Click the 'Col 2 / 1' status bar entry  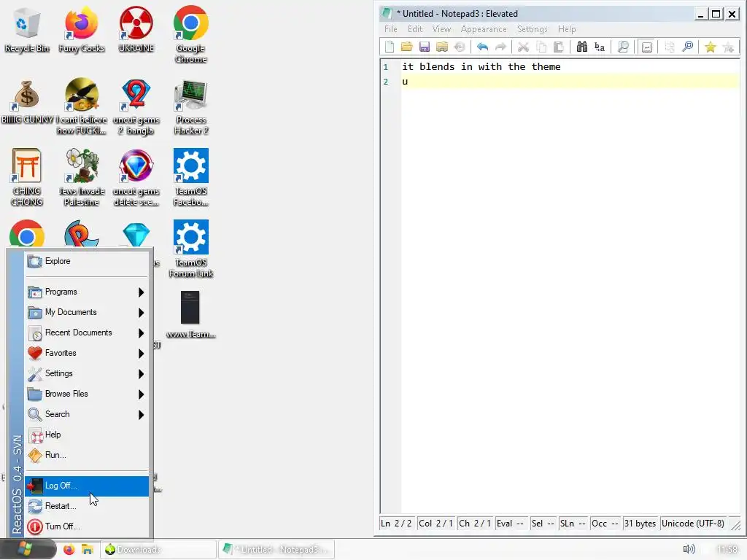point(436,524)
